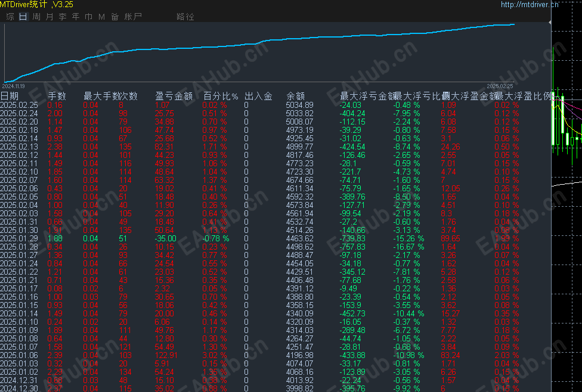Select the 2025.02.14 date cell
Screen dimensions: 582x392
click(19, 139)
